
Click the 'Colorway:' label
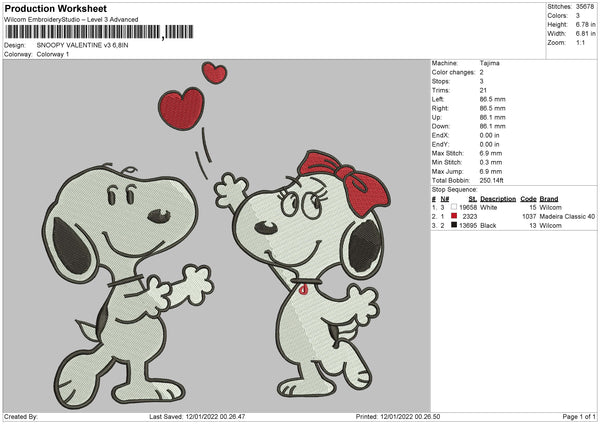(18, 54)
